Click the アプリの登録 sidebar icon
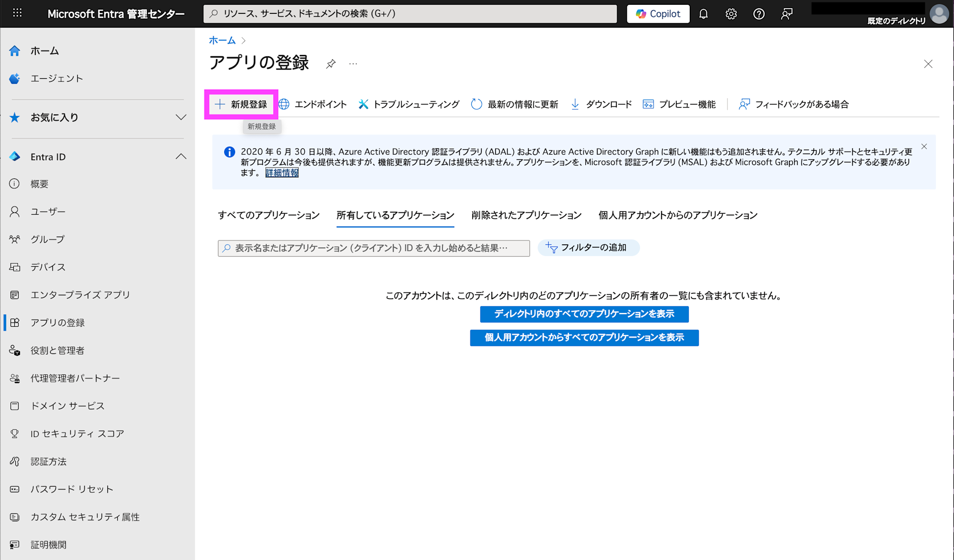 [15, 322]
